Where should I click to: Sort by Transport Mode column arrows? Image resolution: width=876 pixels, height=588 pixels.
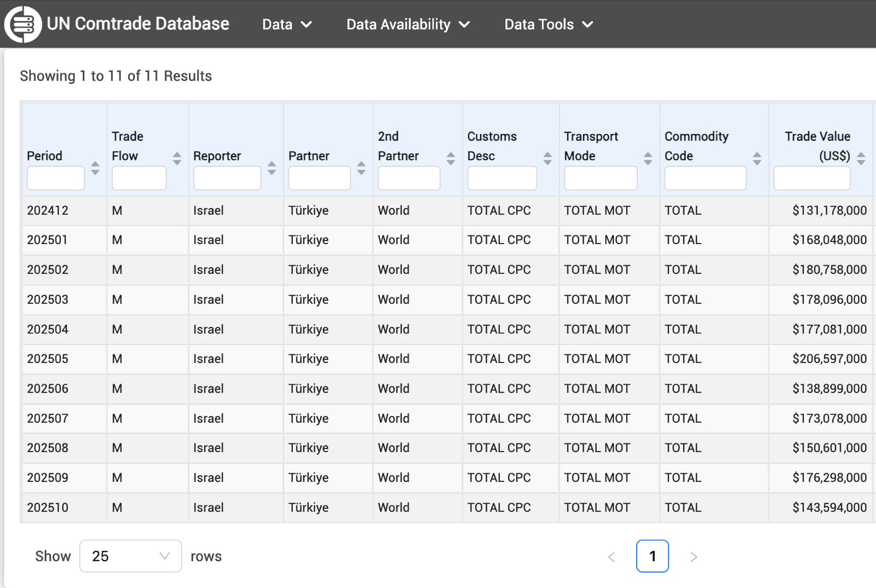(x=648, y=159)
